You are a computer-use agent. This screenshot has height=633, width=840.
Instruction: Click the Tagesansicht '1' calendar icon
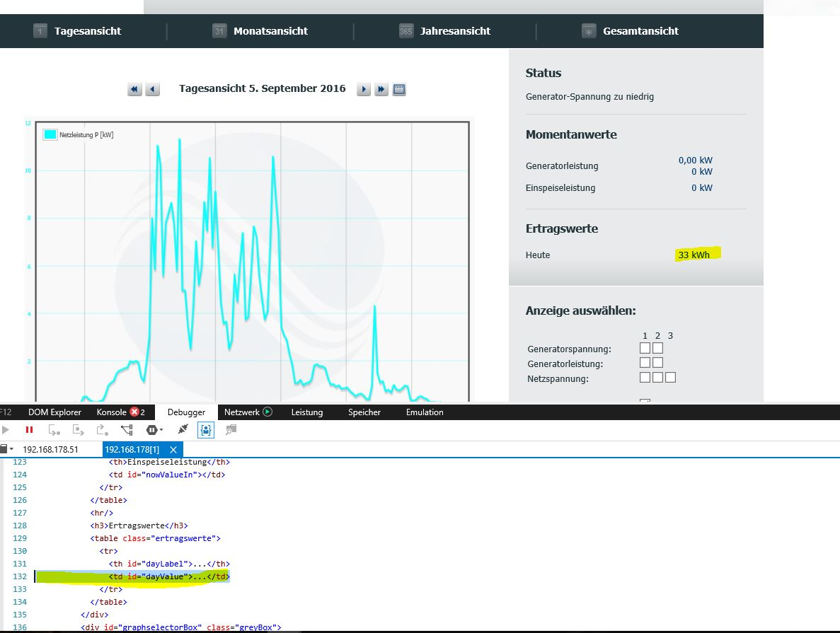click(40, 31)
